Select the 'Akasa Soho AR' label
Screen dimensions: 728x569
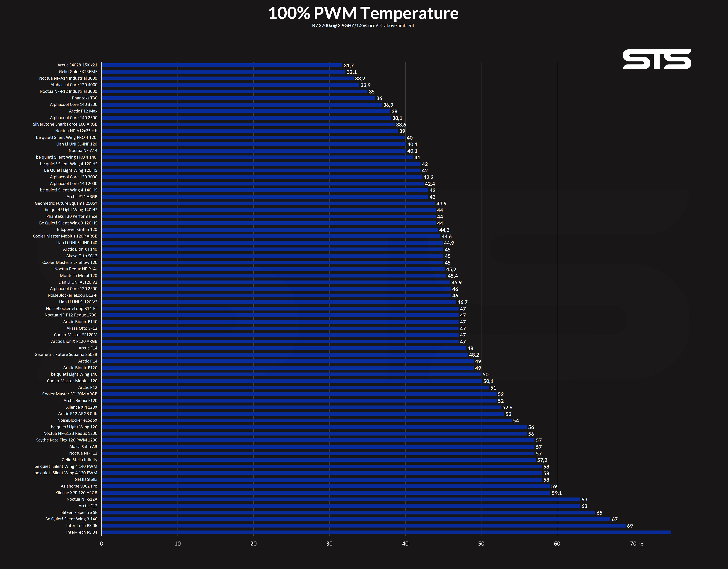83,447
